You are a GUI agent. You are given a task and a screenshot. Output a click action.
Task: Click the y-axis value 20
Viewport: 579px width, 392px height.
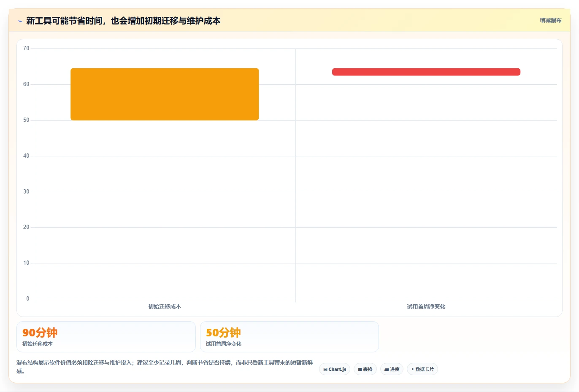[26, 227]
